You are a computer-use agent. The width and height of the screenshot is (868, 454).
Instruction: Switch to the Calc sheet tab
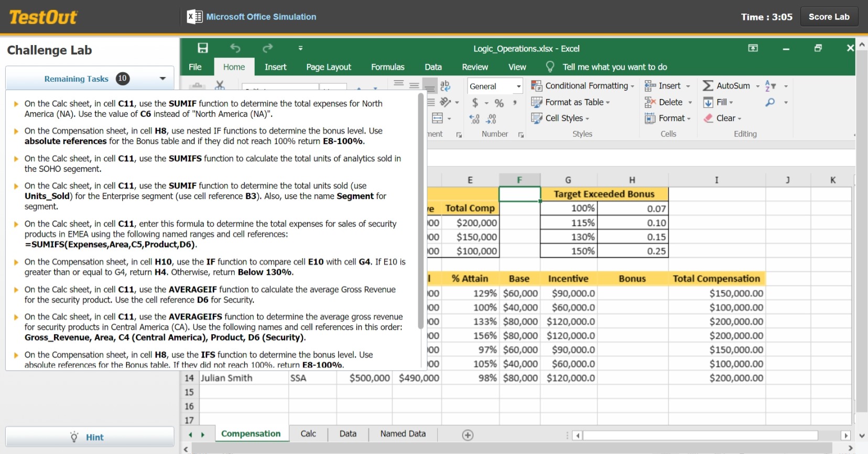[308, 434]
